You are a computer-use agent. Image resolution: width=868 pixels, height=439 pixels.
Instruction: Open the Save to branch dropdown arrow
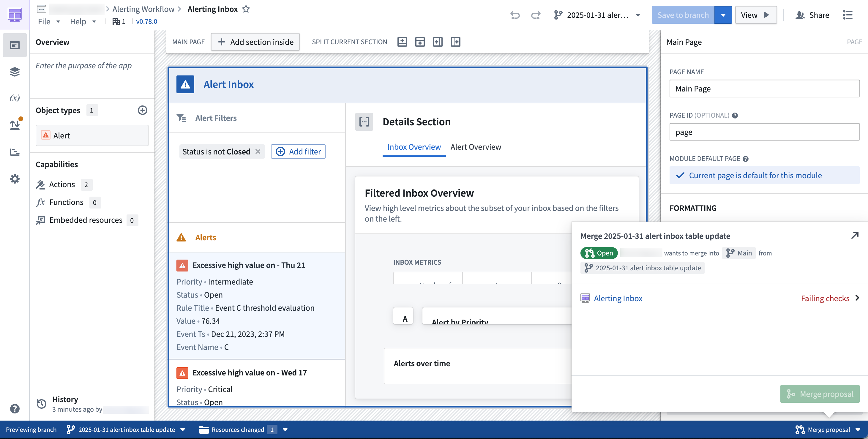point(723,15)
